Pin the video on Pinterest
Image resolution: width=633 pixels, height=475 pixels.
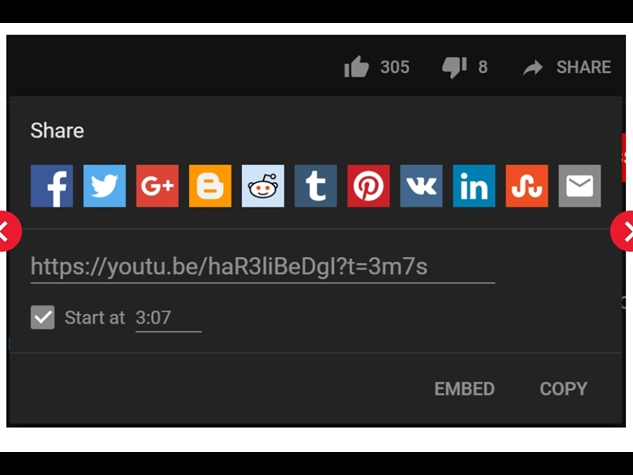click(x=369, y=186)
